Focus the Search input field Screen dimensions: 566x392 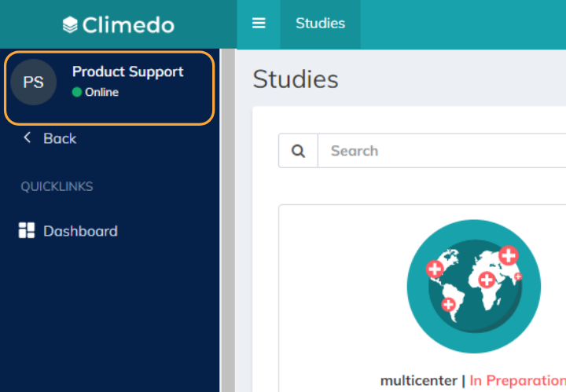[442, 151]
